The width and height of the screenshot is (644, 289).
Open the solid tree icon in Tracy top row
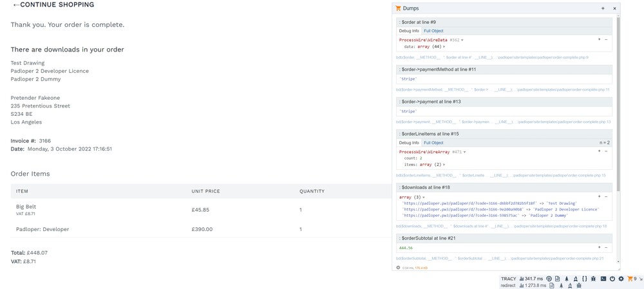[x=567, y=279]
